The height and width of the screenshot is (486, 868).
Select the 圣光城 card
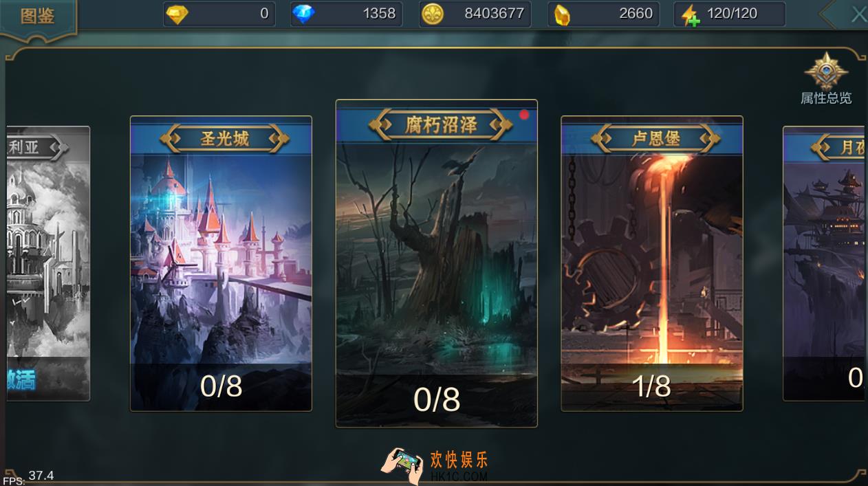[221, 264]
